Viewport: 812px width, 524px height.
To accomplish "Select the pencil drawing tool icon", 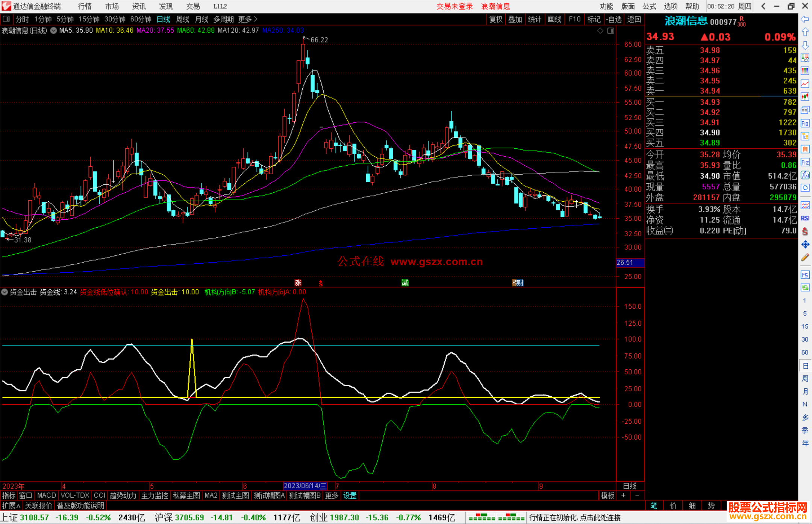I will (805, 257).
